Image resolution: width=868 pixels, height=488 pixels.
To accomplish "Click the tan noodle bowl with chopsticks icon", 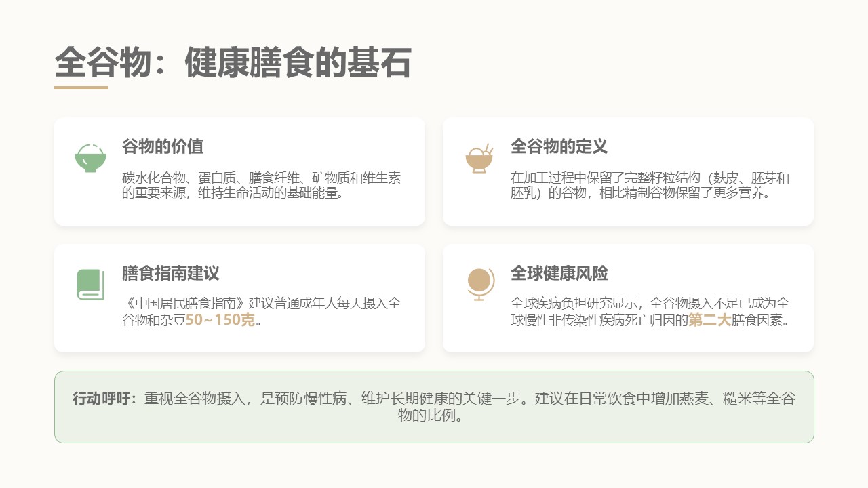I will coord(479,158).
